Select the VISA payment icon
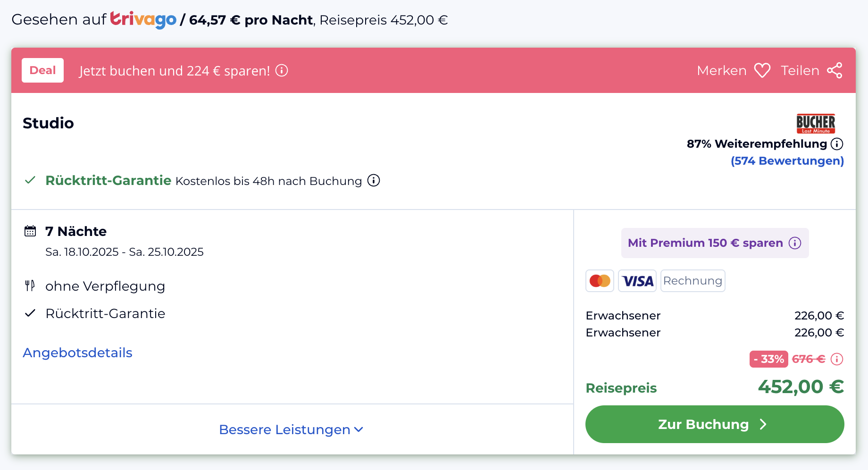 pyautogui.click(x=637, y=281)
